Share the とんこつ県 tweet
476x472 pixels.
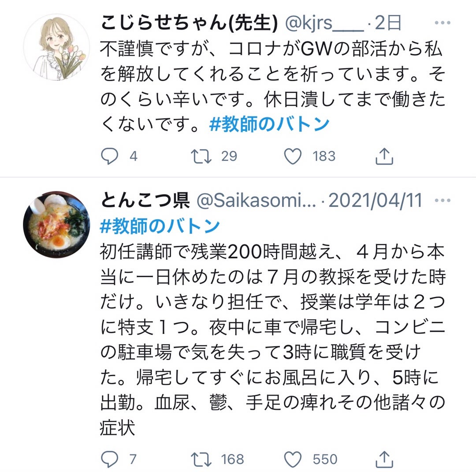[384, 459]
